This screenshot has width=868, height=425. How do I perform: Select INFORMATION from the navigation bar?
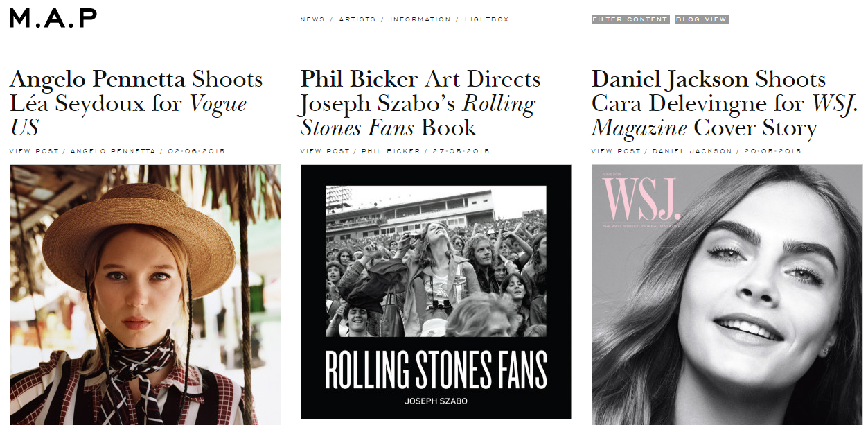coord(420,19)
